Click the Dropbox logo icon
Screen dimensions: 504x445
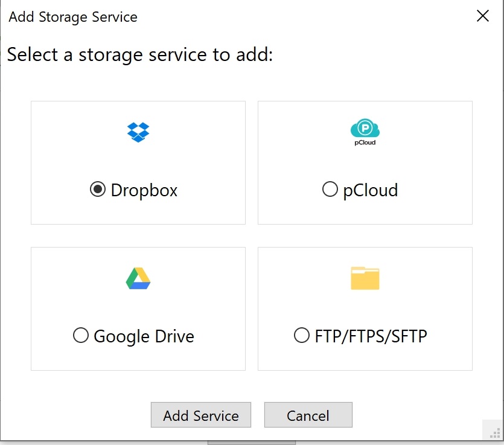[138, 132]
